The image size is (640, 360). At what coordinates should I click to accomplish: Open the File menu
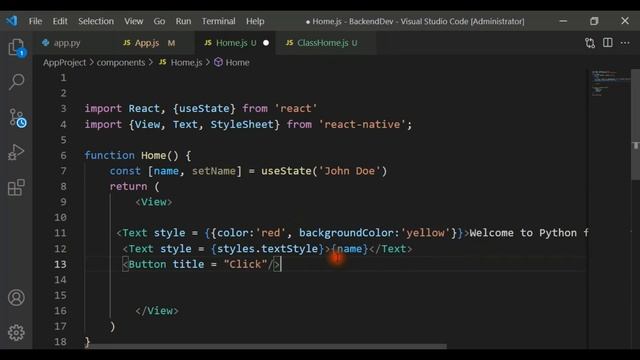point(35,21)
